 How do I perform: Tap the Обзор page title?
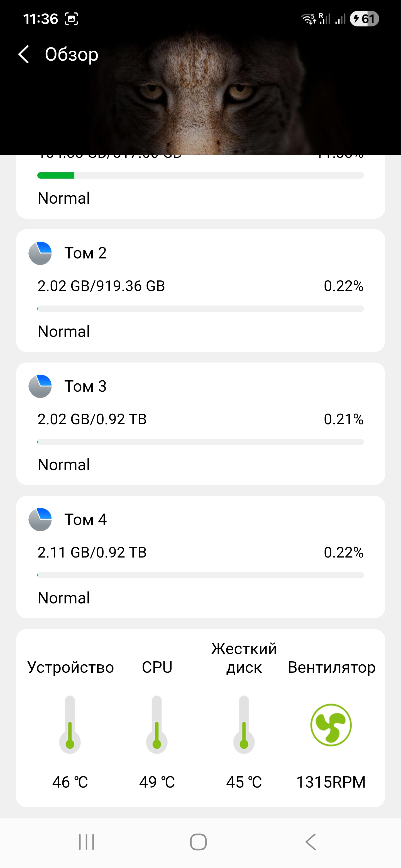point(72,54)
